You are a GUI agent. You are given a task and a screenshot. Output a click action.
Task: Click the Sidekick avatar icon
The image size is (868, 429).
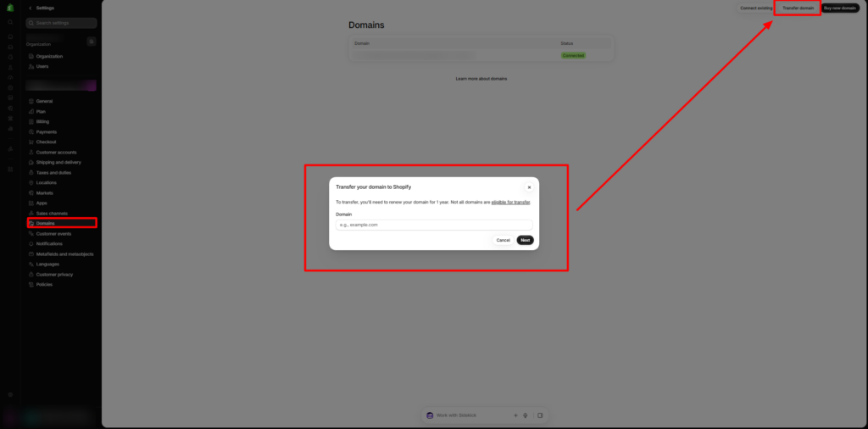pos(430,415)
